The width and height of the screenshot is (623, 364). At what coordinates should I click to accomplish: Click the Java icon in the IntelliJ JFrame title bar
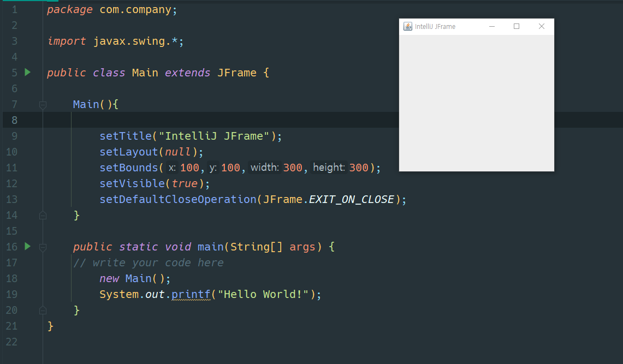408,26
